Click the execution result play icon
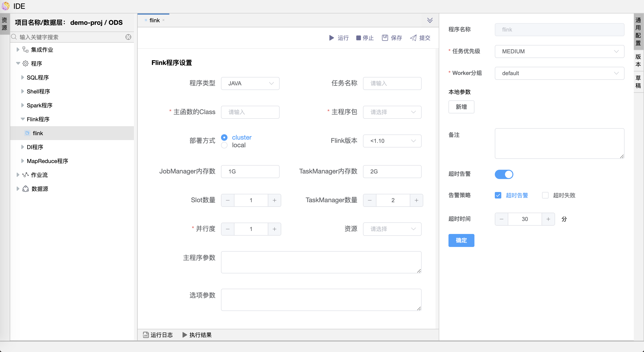 coord(185,335)
